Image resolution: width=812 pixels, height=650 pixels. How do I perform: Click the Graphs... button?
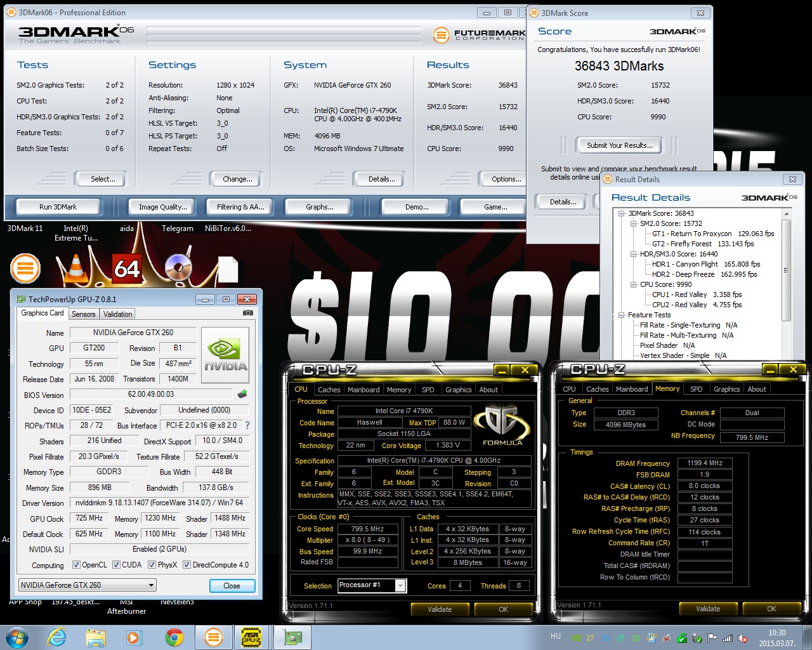click(x=320, y=207)
